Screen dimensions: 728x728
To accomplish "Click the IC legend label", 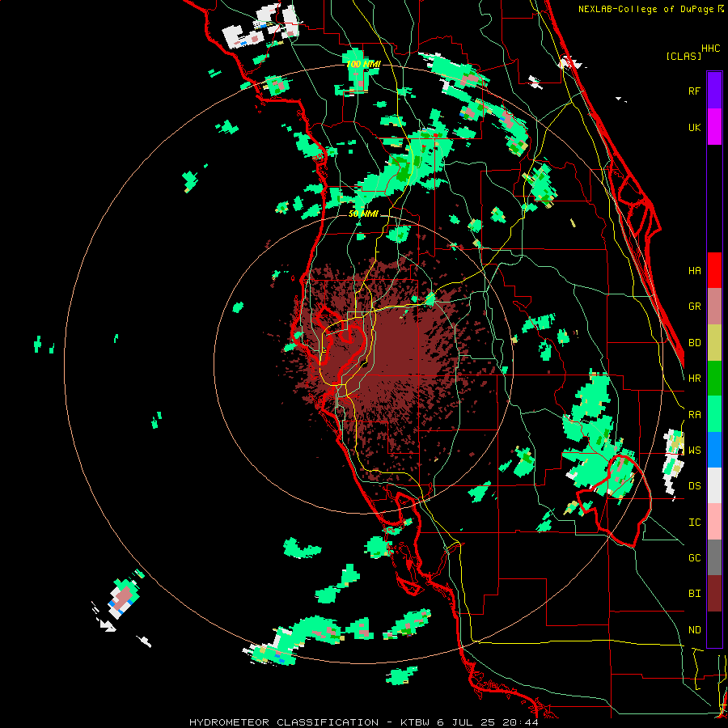I will pyautogui.click(x=695, y=523).
